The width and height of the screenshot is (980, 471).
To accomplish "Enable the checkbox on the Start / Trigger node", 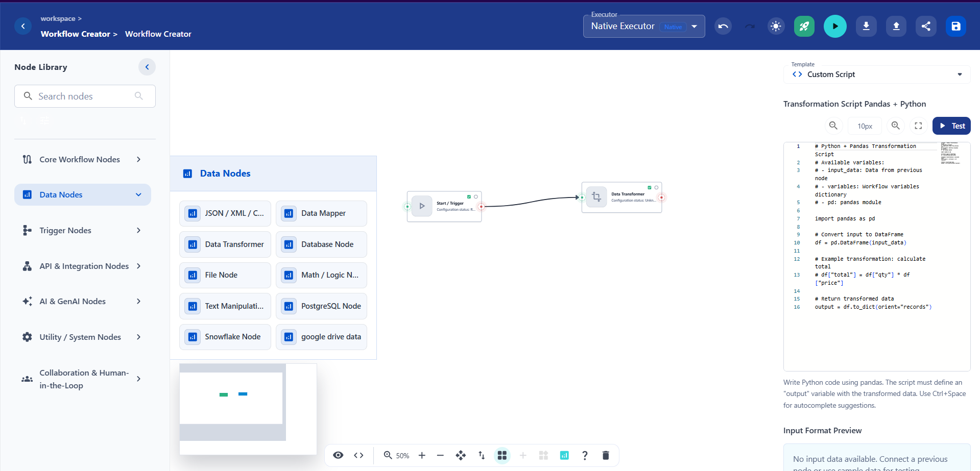I will (470, 196).
